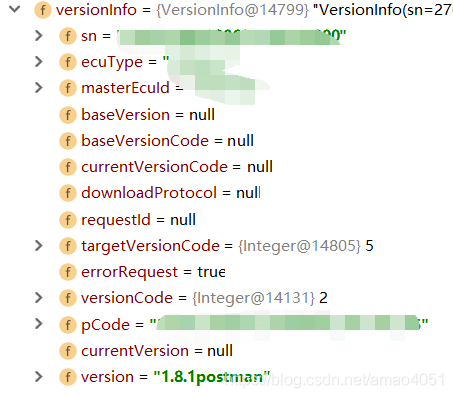Click the field icon beside currentVersion

click(x=68, y=351)
